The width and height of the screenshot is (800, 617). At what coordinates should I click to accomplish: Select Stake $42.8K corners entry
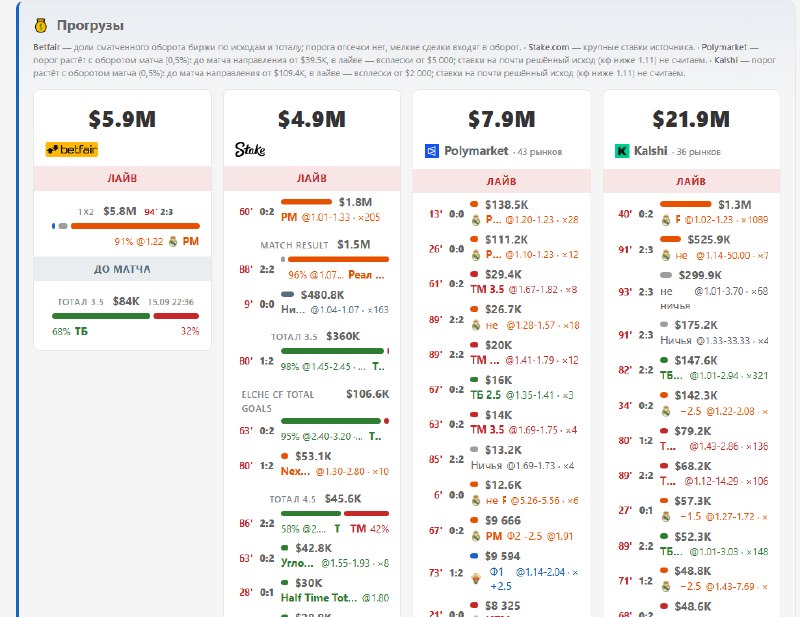coord(312,555)
